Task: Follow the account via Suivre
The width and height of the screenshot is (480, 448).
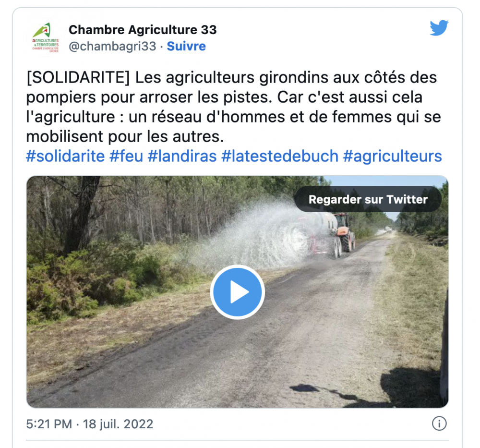Action: (x=186, y=46)
